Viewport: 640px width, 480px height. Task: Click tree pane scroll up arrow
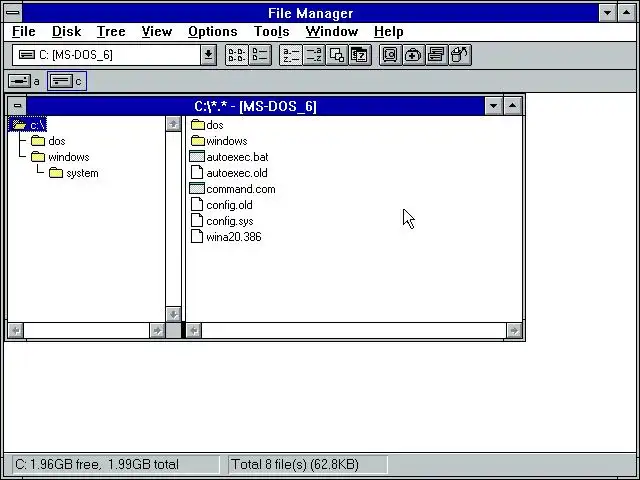point(173,124)
